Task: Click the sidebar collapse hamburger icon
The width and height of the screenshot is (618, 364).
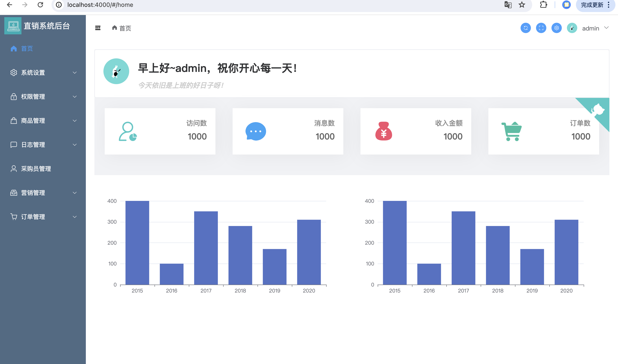Action: pyautogui.click(x=98, y=28)
